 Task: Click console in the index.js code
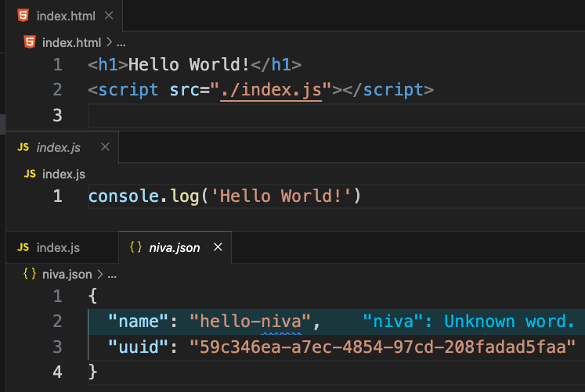[x=124, y=196]
